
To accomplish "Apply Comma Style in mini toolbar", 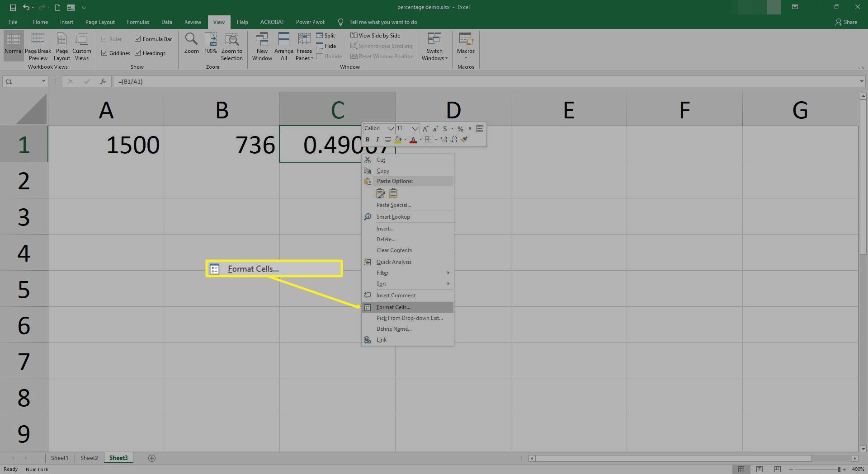I will pyautogui.click(x=470, y=129).
